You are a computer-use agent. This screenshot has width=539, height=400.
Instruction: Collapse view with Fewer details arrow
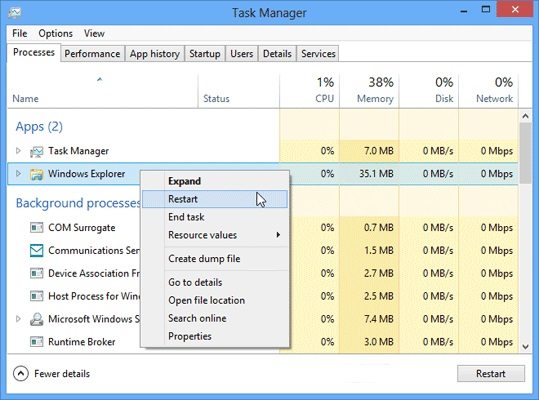click(21, 373)
